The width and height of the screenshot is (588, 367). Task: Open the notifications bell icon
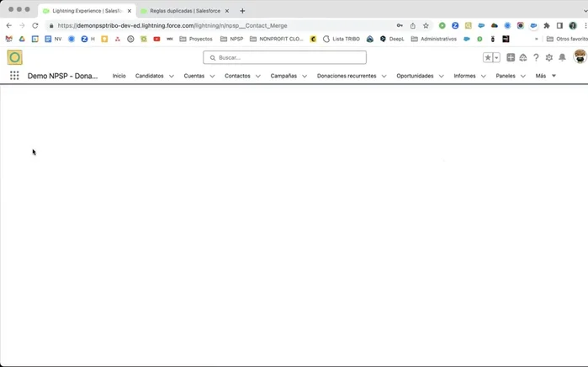pyautogui.click(x=562, y=57)
